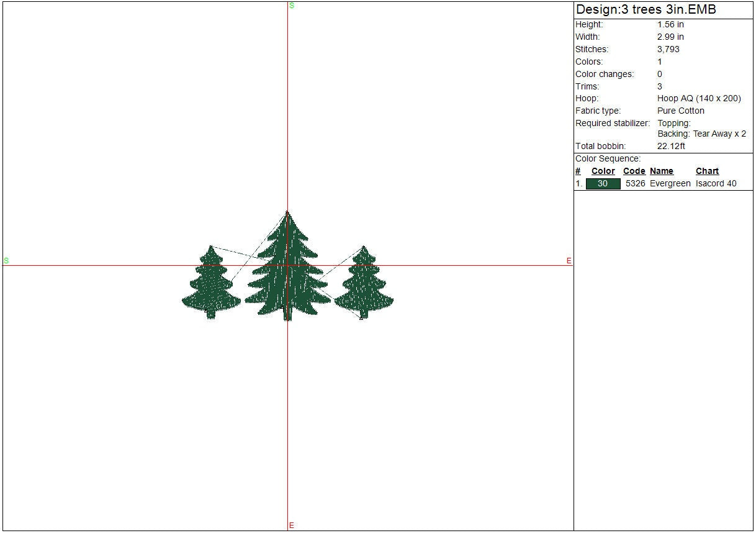This screenshot has height=533, width=756.
Task: Click the left small tree design
Action: click(211, 286)
